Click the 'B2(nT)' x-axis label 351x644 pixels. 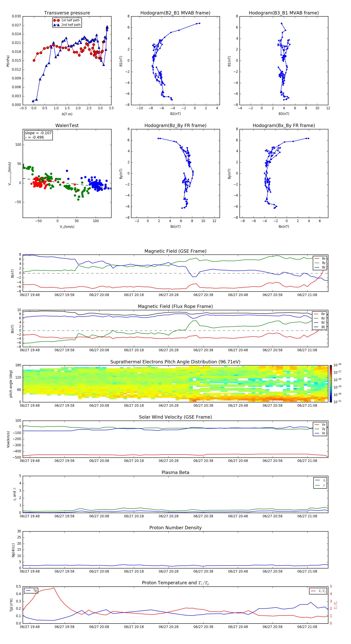tap(175, 114)
